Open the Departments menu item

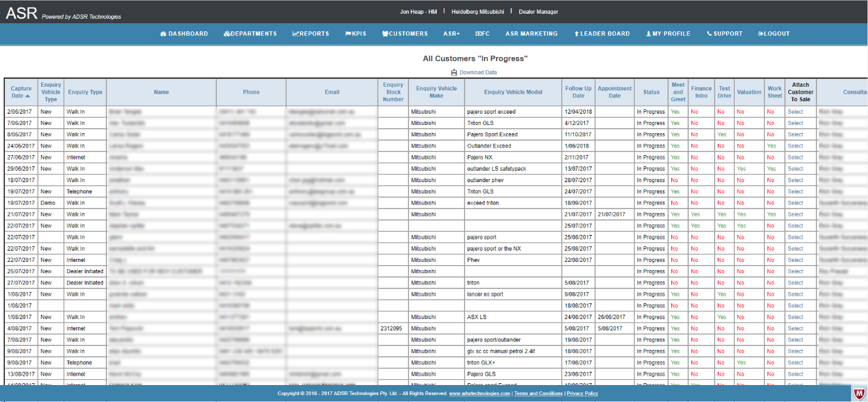250,34
